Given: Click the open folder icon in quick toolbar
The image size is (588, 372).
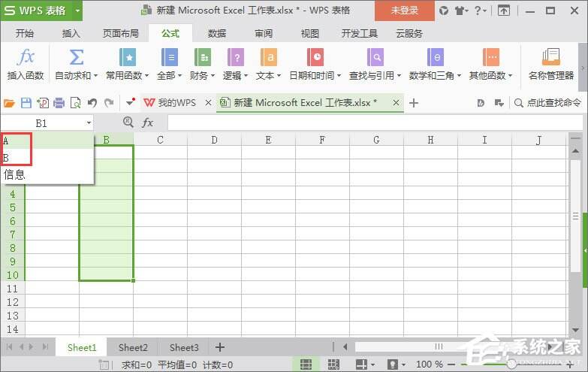Looking at the screenshot, I should [x=9, y=103].
